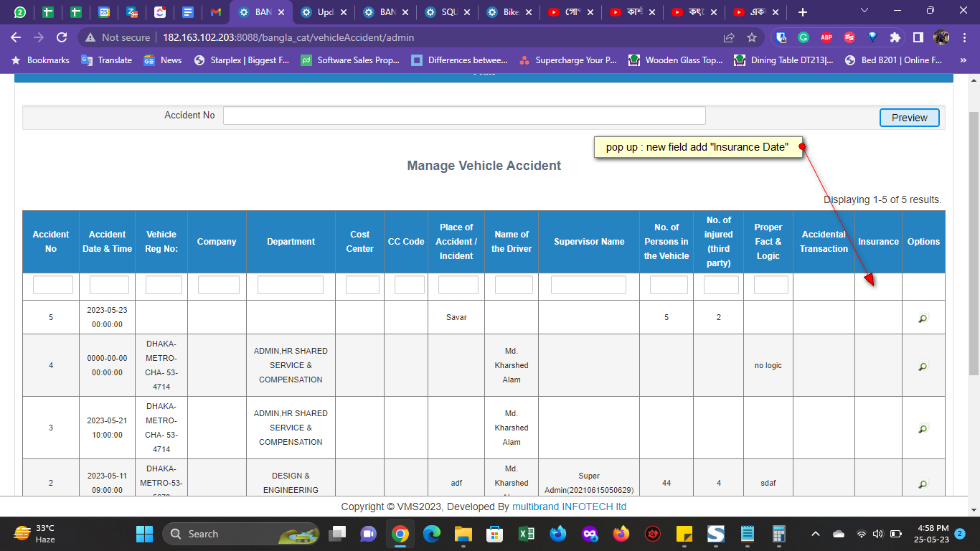Click the page vertical scrollbar
The image size is (980, 551).
(x=974, y=244)
